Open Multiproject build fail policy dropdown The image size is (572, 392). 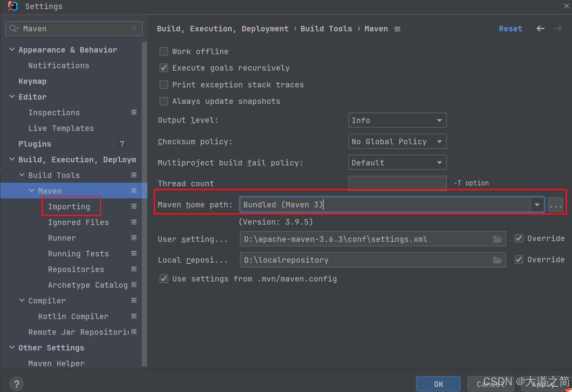point(397,163)
